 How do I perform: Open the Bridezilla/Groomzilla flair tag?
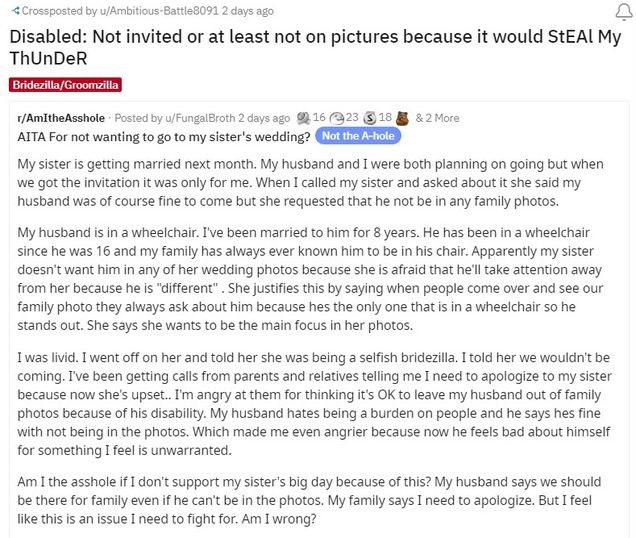click(65, 85)
